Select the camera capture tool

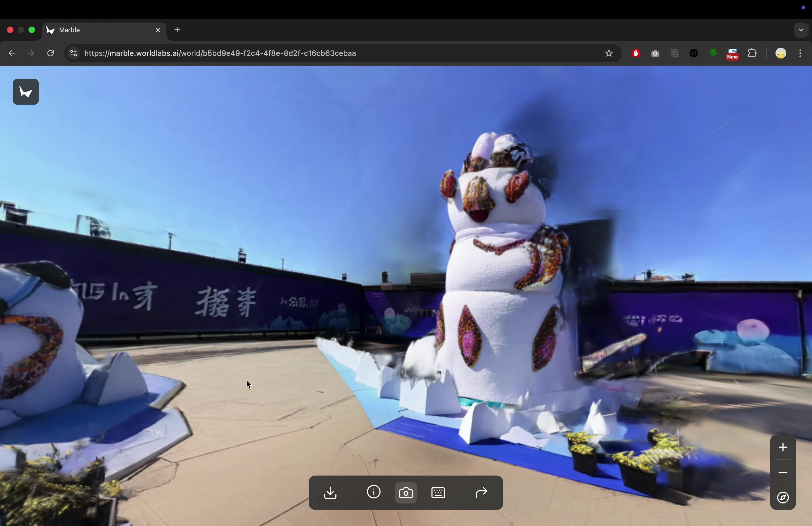click(x=405, y=493)
